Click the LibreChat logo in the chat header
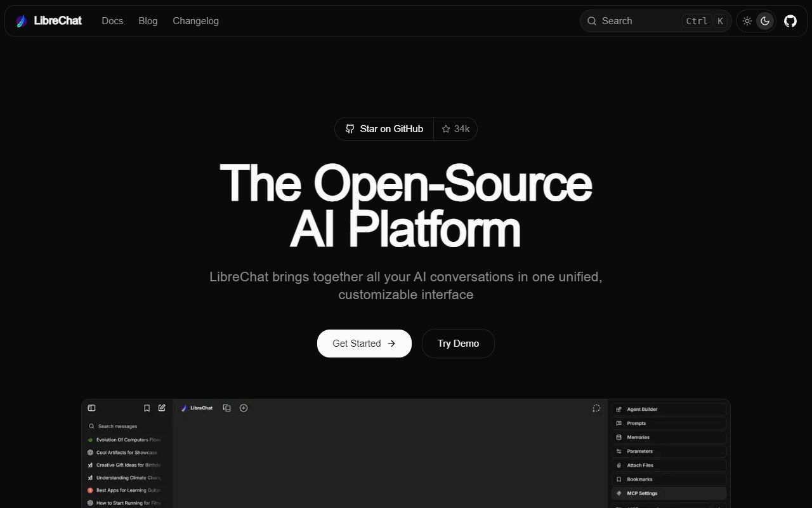This screenshot has height=508, width=812. click(197, 408)
